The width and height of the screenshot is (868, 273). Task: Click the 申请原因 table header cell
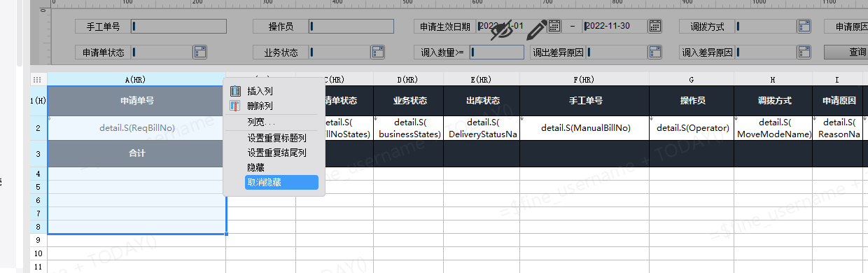tap(837, 101)
